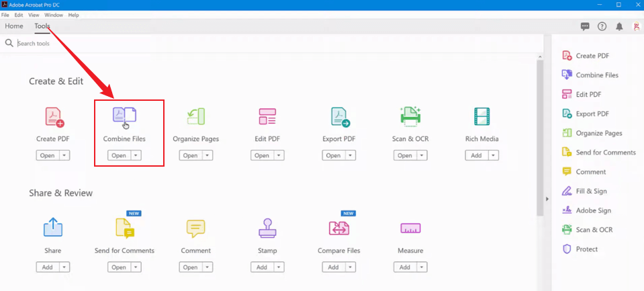The height and width of the screenshot is (291, 644).
Task: Open Organize Pages in the right sidebar
Action: pos(592,133)
